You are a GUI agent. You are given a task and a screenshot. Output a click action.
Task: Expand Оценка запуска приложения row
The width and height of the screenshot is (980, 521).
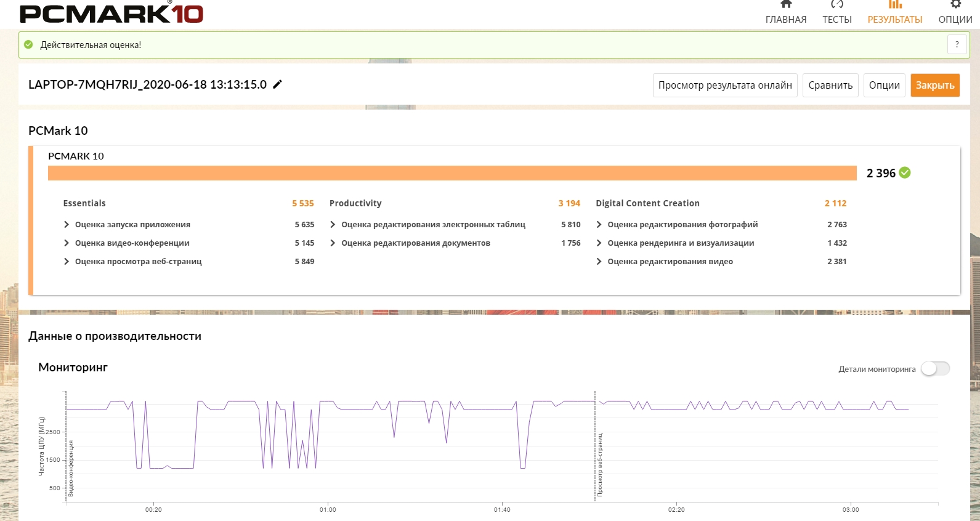tap(67, 225)
